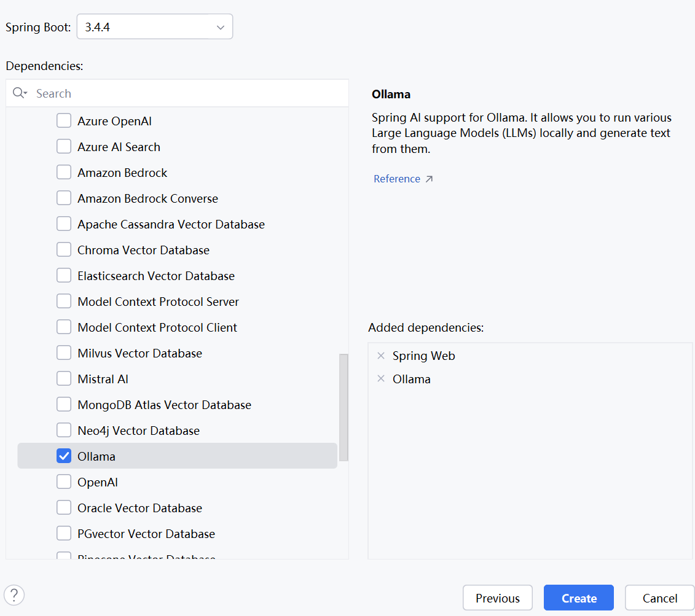The image size is (695, 616).
Task: Check Model Context Protocol Client checkbox
Action: pyautogui.click(x=64, y=327)
